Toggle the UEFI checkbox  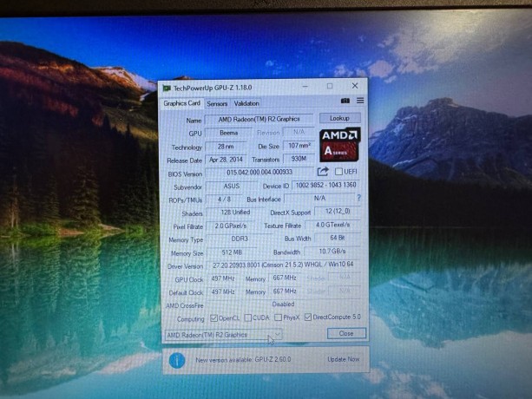(x=338, y=172)
